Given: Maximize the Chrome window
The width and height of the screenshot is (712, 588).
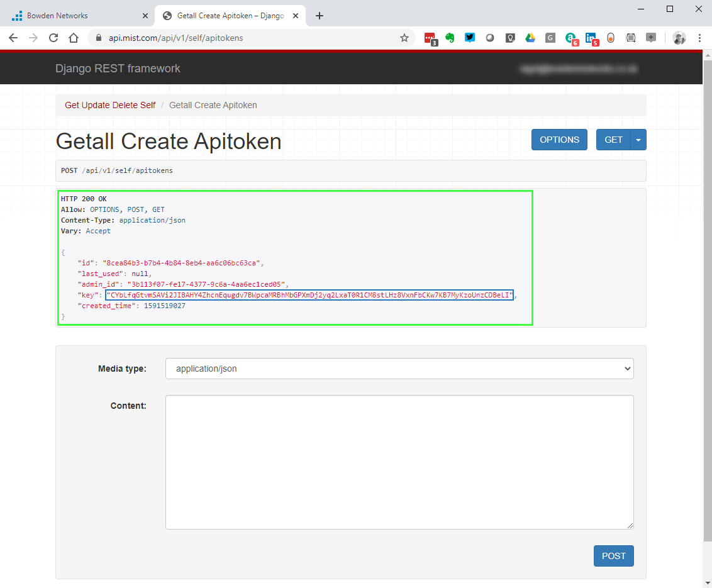Looking at the screenshot, I should tap(669, 9).
